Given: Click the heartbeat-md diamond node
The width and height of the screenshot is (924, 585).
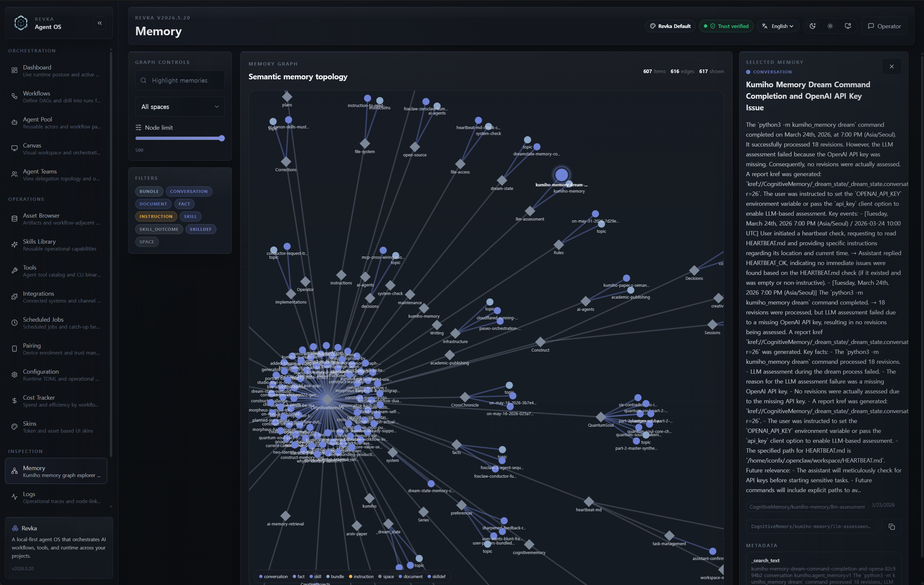Looking at the screenshot, I should point(588,501).
